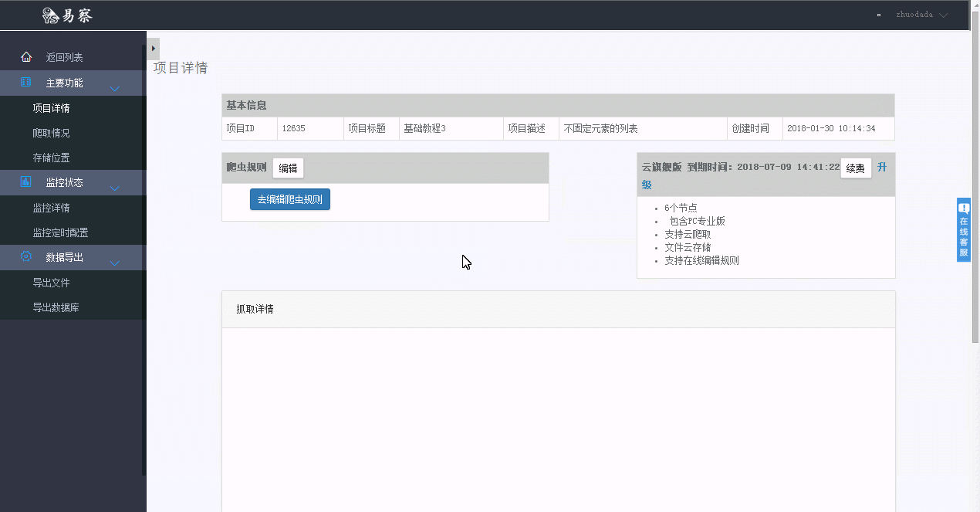This screenshot has height=512, width=980.
Task: Click the 支持在线编辑规则 list item
Action: 701,260
